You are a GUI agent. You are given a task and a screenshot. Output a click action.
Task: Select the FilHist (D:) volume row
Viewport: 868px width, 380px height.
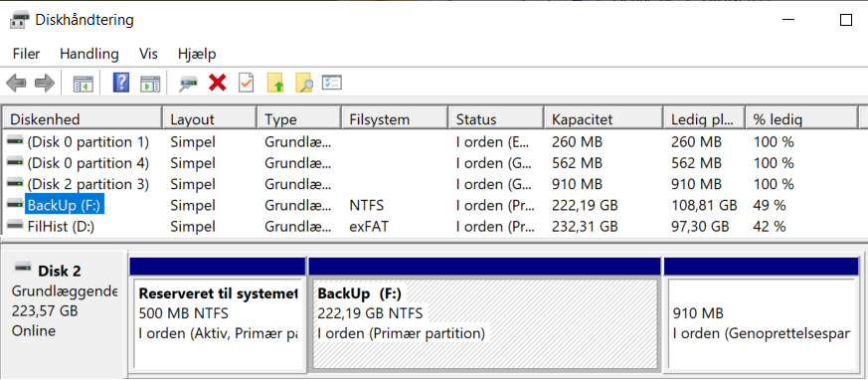point(434,227)
